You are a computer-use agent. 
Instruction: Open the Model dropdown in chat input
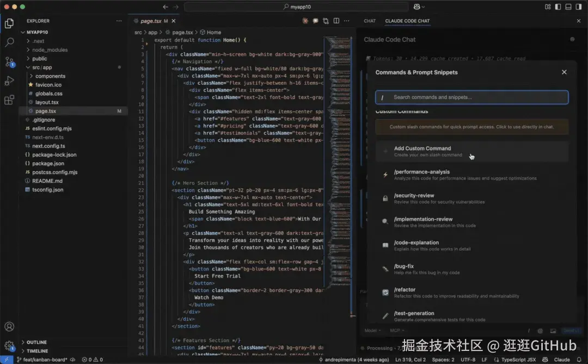[372, 330]
